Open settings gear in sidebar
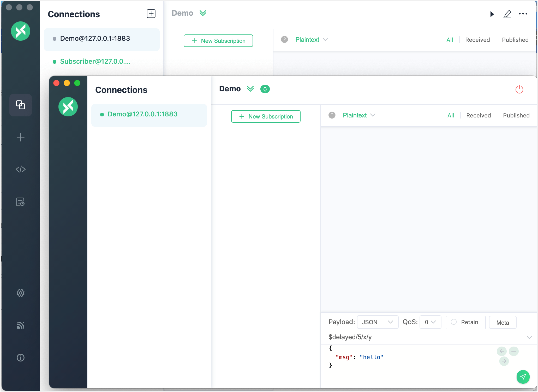538x392 pixels. 21,293
